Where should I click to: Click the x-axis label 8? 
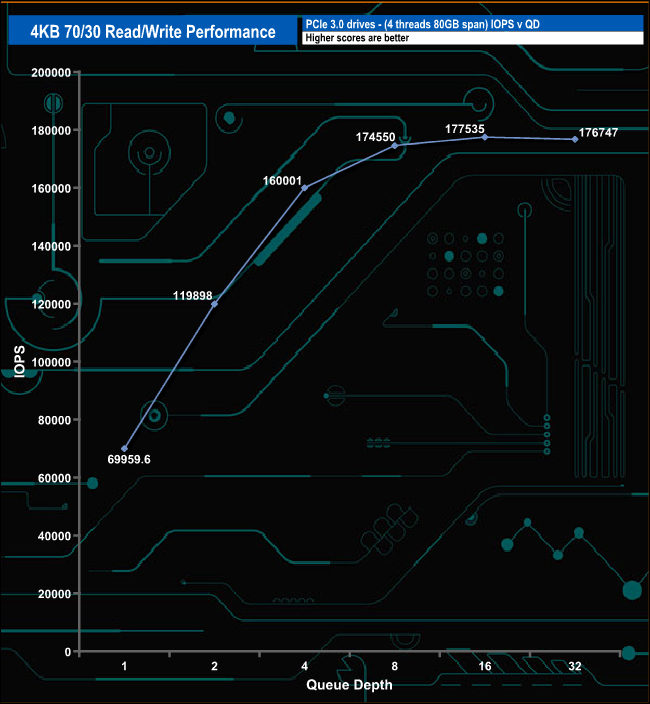(x=395, y=666)
